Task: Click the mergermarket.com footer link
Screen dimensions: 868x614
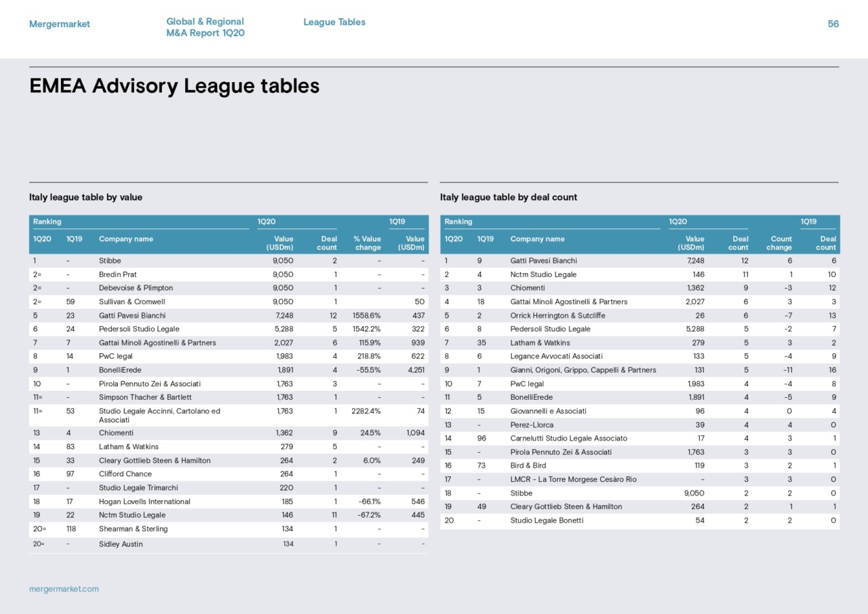Action: click(64, 589)
